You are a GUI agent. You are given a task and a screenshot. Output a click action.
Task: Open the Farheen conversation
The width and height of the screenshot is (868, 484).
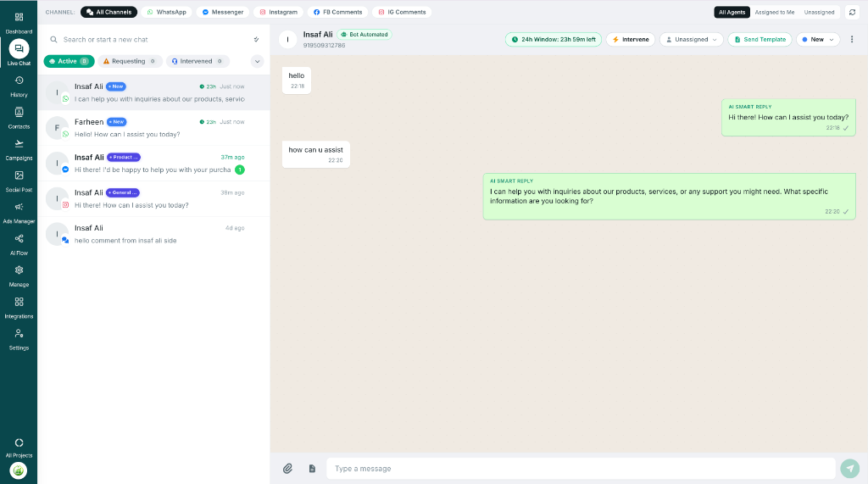154,128
